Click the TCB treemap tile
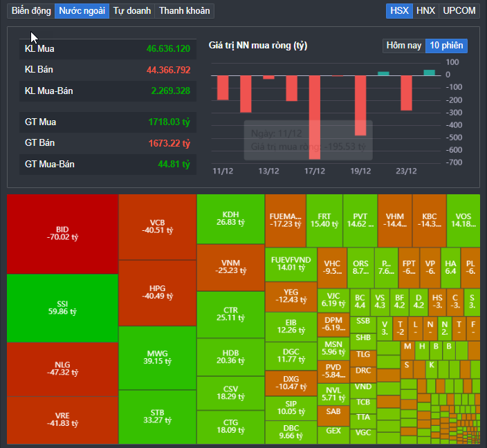 pyautogui.click(x=363, y=405)
